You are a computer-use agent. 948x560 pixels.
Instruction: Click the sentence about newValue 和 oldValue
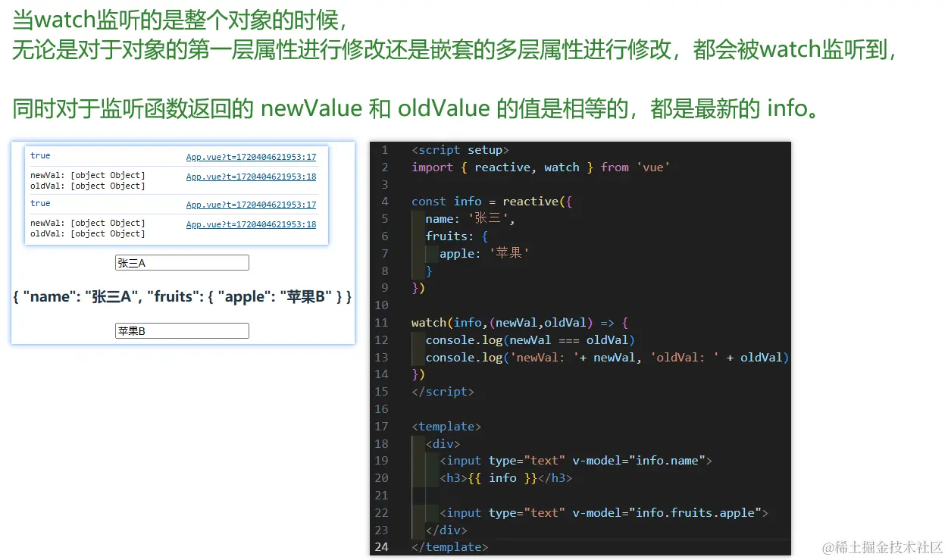click(415, 108)
